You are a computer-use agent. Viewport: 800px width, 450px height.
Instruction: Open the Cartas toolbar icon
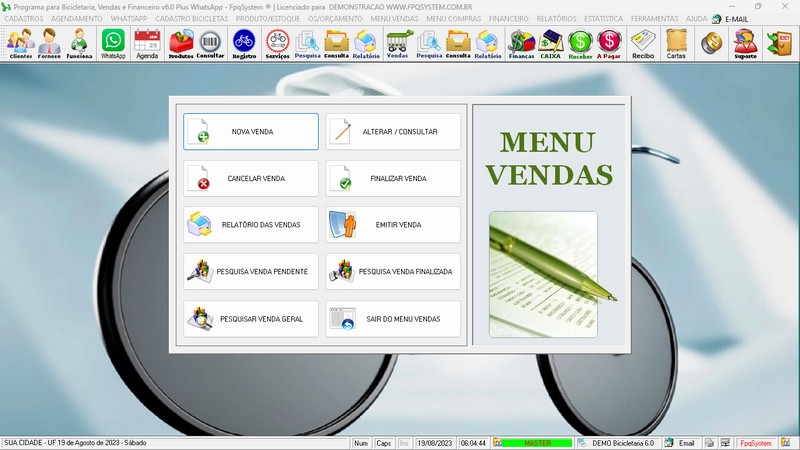click(x=676, y=44)
